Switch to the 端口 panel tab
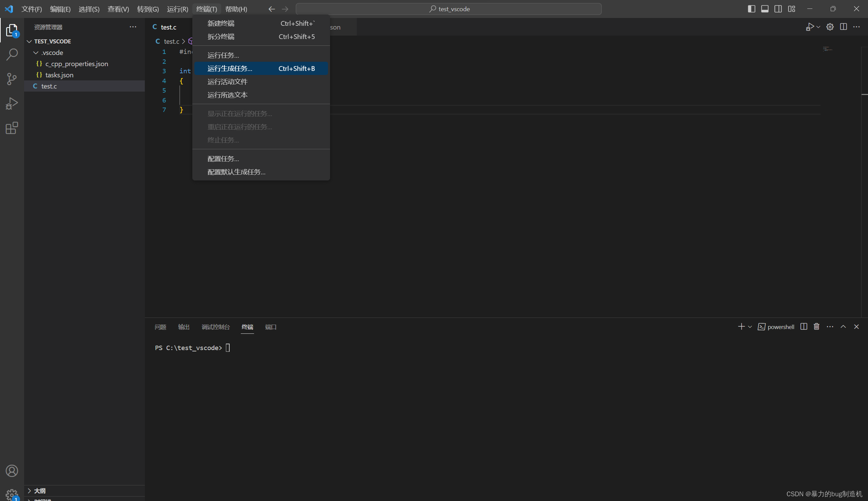This screenshot has height=501, width=868. tap(271, 327)
